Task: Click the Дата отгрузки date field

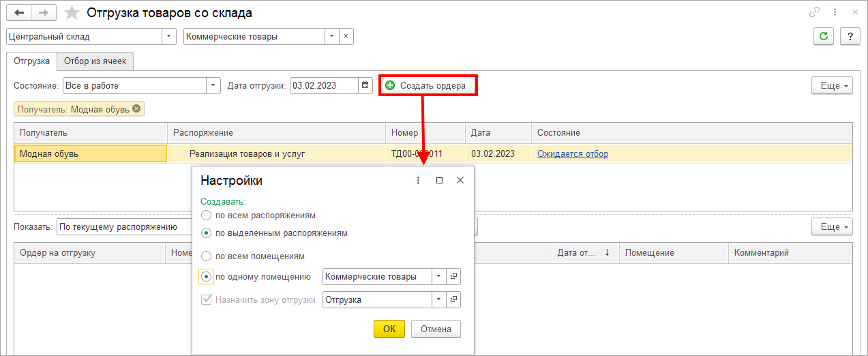Action: click(324, 85)
